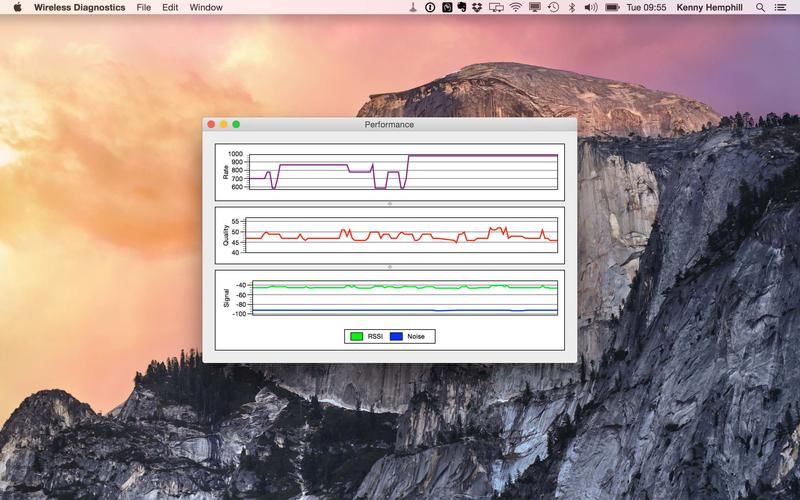The height and width of the screenshot is (500, 800).
Task: Open the Wireless Diagnostics application menu
Action: [80, 7]
